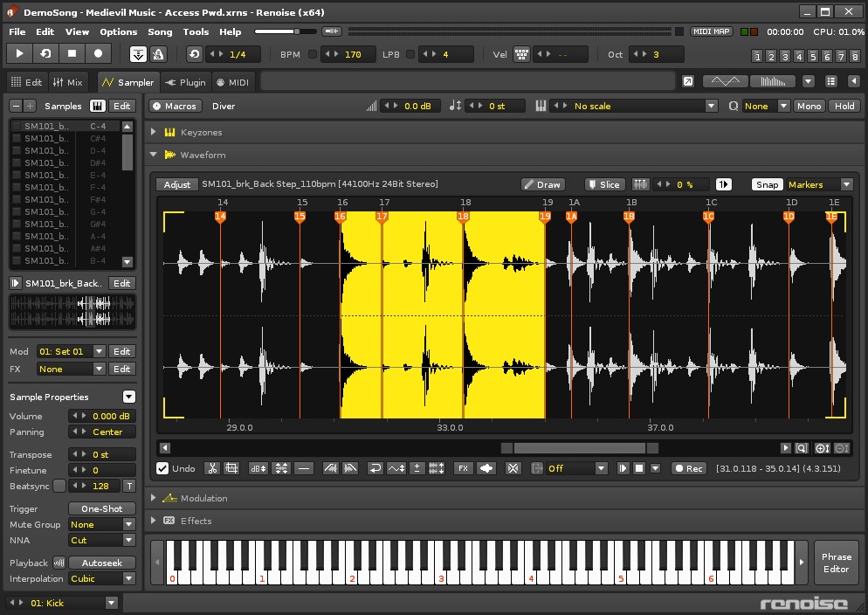Viewport: 868px width, 615px height.
Task: Click the slice markers tick icon next to Slice
Action: 640,184
